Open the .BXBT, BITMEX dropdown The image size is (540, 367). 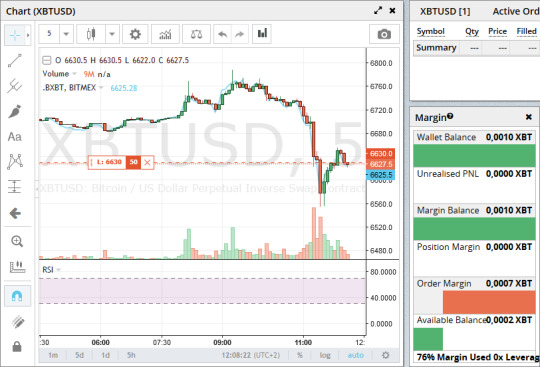pos(101,87)
